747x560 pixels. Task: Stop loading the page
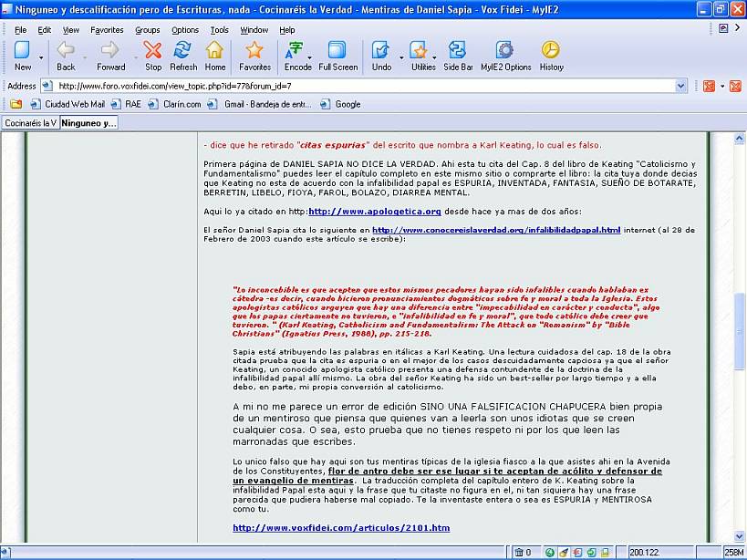click(153, 55)
